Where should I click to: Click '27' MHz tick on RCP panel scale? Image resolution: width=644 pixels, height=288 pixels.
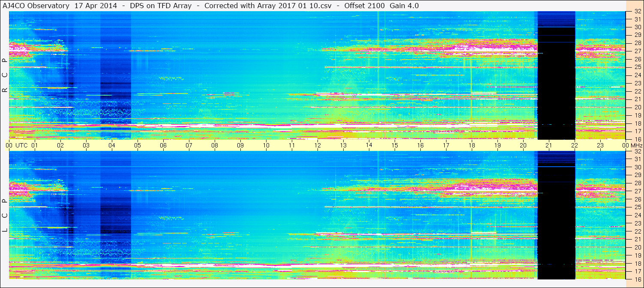point(637,51)
